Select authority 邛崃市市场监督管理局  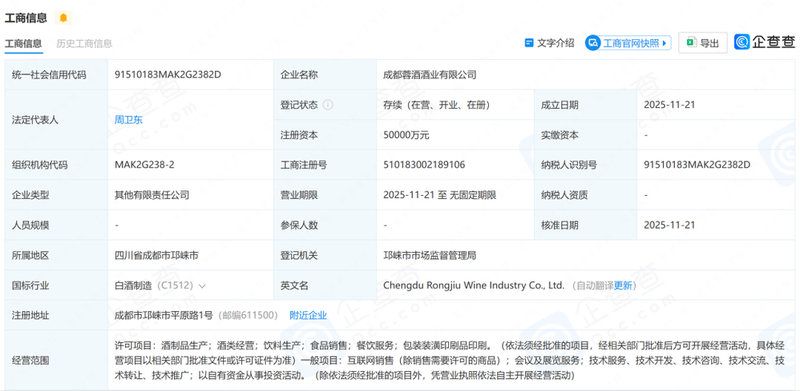coord(430,255)
